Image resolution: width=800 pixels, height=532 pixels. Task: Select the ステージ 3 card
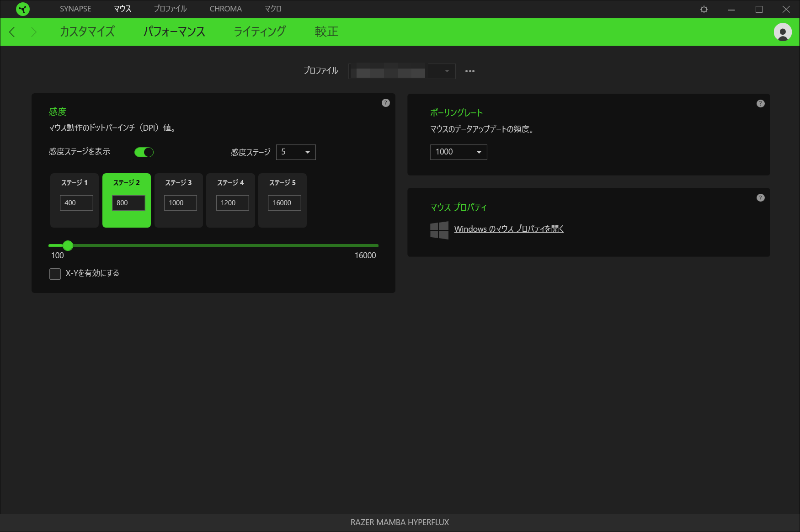179,200
